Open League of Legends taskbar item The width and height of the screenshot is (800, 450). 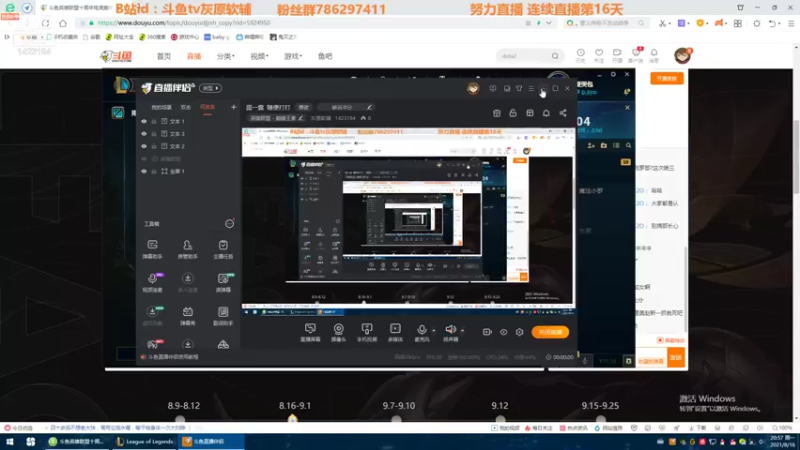pos(144,442)
